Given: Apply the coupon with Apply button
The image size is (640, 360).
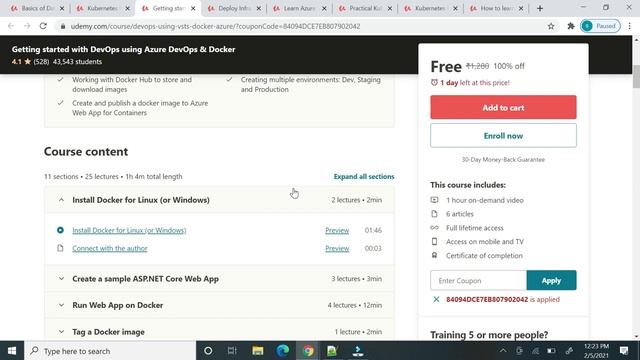Looking at the screenshot, I should [x=551, y=280].
